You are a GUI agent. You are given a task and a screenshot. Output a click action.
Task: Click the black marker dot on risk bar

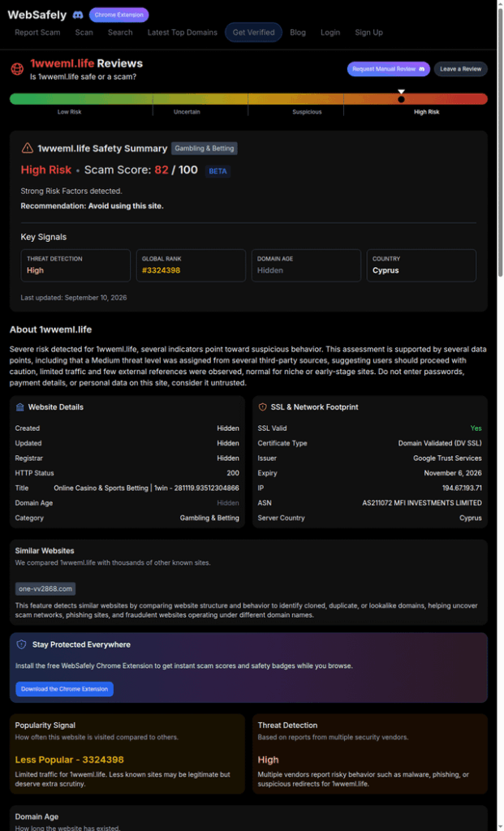coord(401,99)
